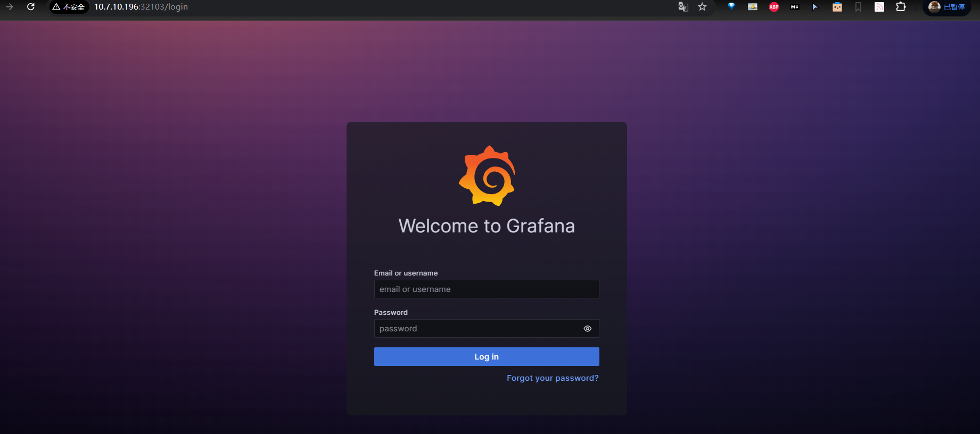Click the 'Password' label above field
This screenshot has width=980, height=434.
coord(391,313)
